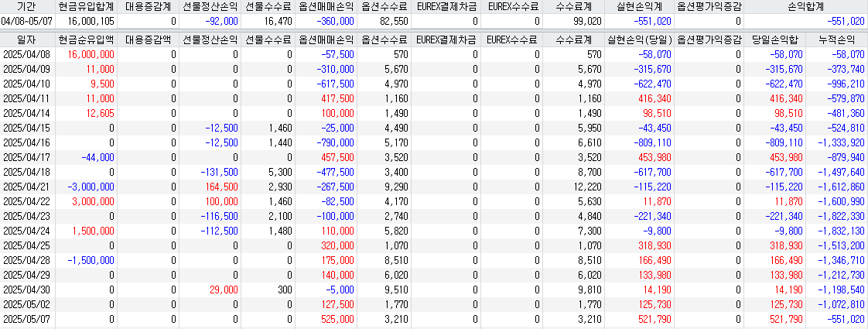Click the 대용증감계 header
This screenshot has height=329, width=868.
[147, 7]
